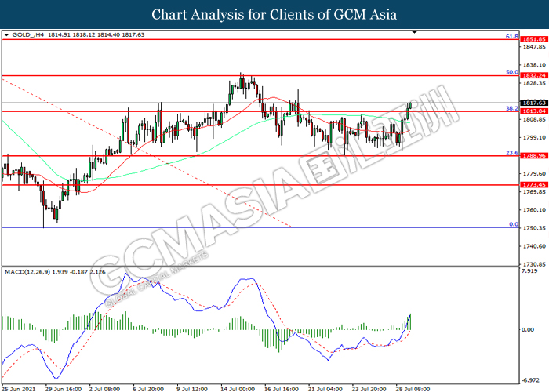The image size is (549, 392).
Task: Click the chart shift triangle marker at top
Action: [415, 32]
